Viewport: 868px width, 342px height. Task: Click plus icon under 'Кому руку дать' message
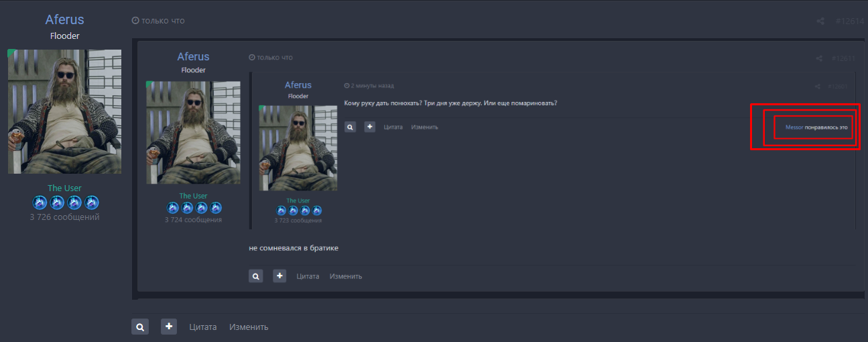pos(369,127)
